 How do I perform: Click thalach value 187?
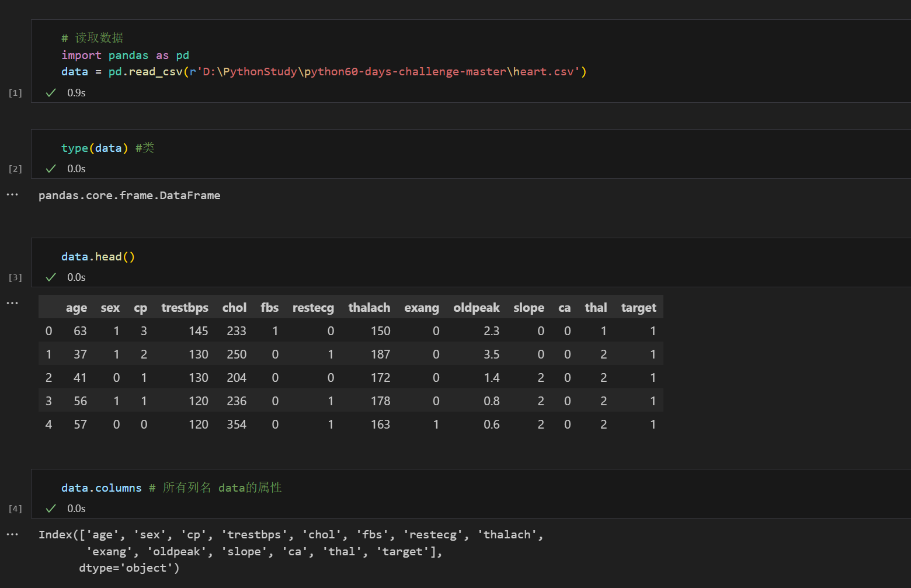[381, 354]
